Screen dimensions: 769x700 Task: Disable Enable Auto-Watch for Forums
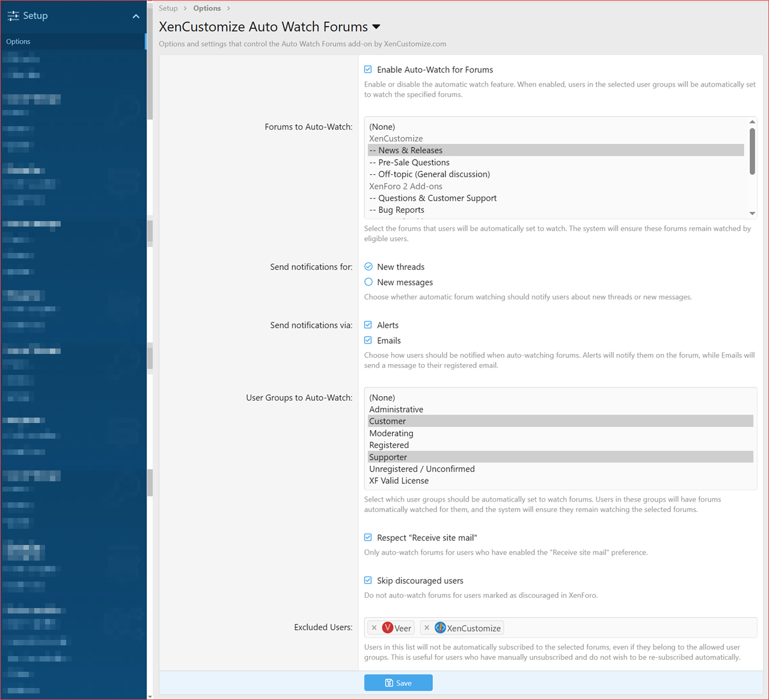tap(367, 69)
